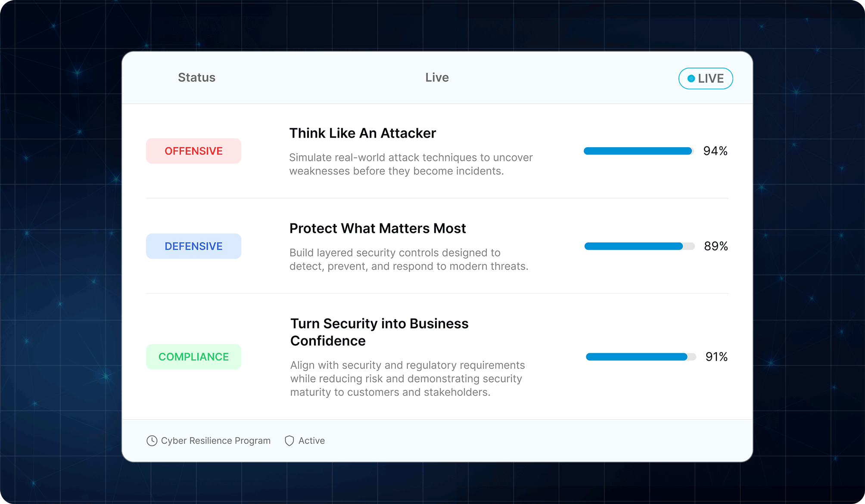Select the DEFENSIVE tag
This screenshot has height=504, width=865.
pos(193,246)
